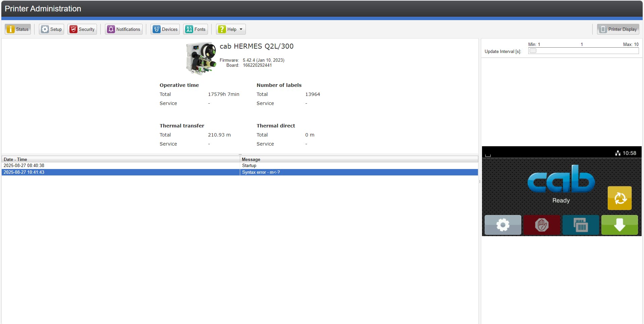Open the Notifications page
The width and height of the screenshot is (644, 324).
tap(124, 29)
